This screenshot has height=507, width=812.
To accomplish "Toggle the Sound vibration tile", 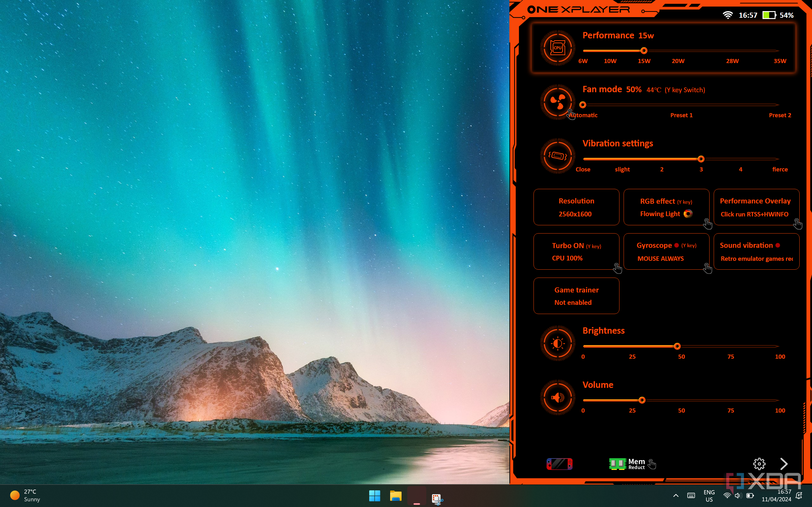I will click(756, 252).
